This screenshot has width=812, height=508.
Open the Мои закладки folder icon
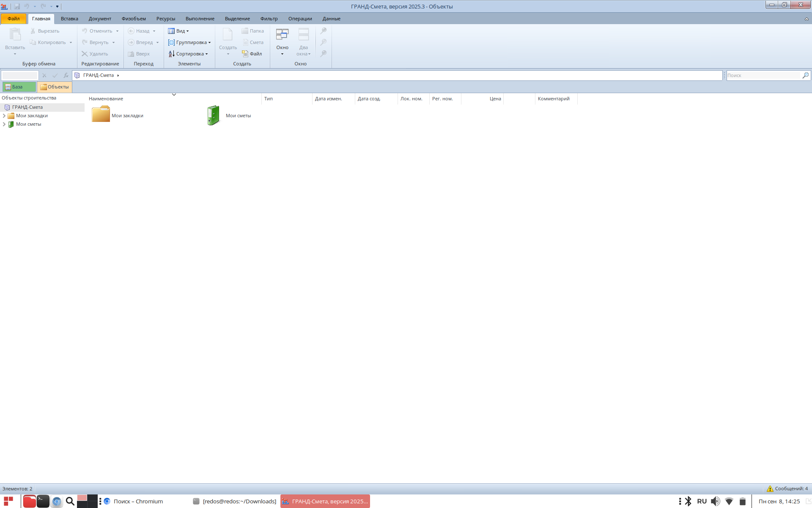101,114
